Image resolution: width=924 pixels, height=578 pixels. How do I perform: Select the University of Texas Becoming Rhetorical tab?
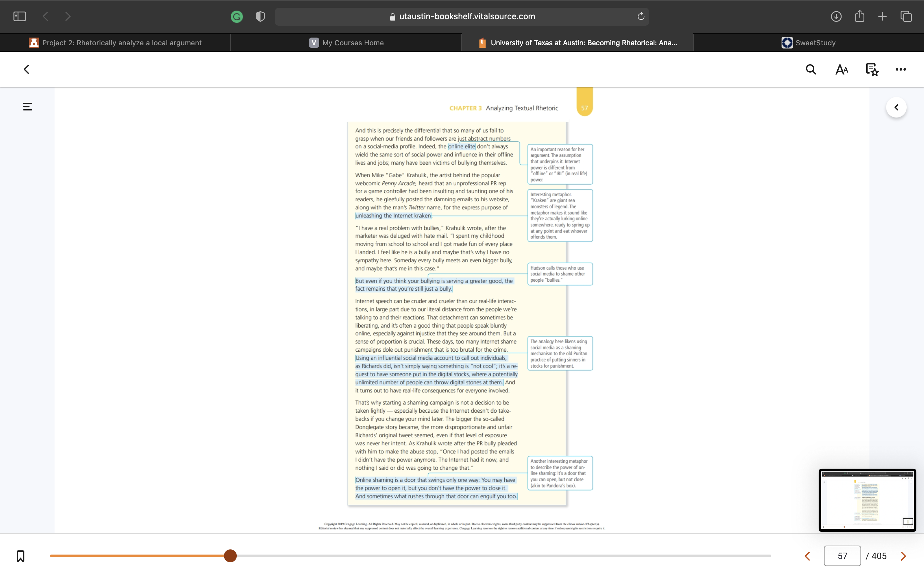pos(577,43)
